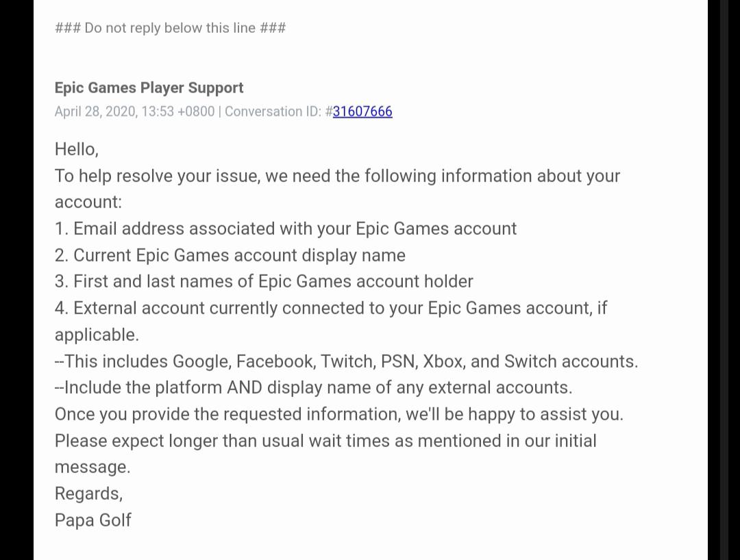
Task: Click list item 1 about email address
Action: 286,229
